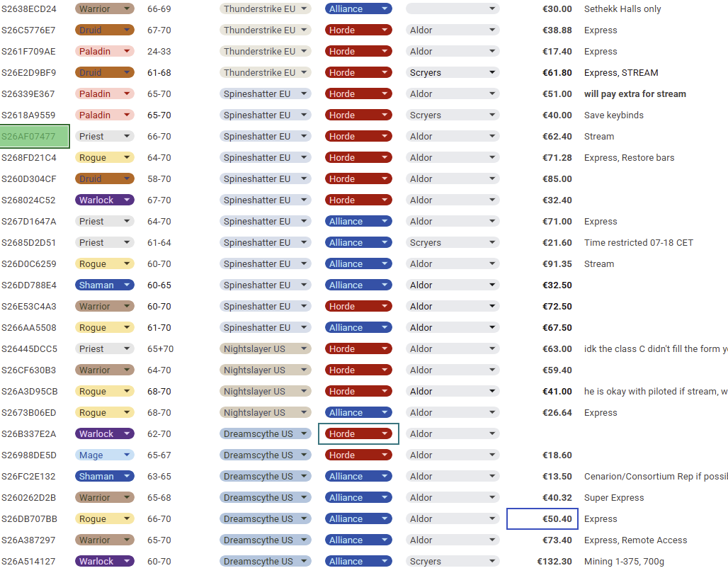
Task: Select the note cell 'will pay extra for stream'
Action: 635,93
